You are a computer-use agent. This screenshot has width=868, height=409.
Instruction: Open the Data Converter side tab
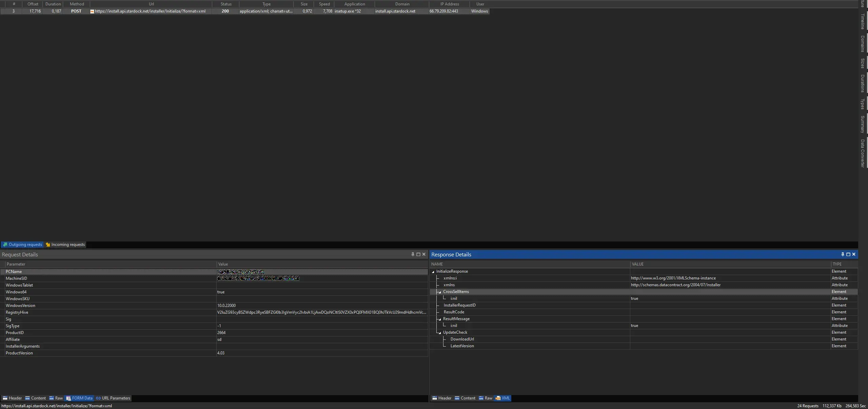click(x=863, y=153)
